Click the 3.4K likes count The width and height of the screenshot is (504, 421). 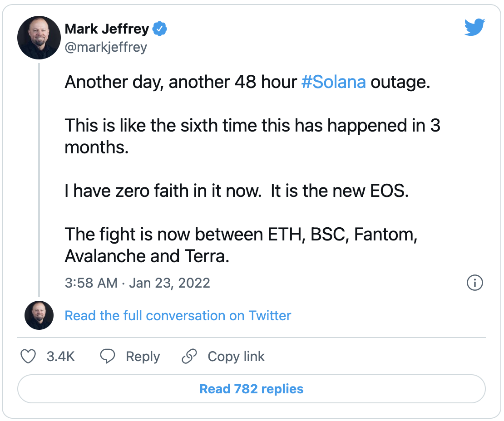[60, 357]
